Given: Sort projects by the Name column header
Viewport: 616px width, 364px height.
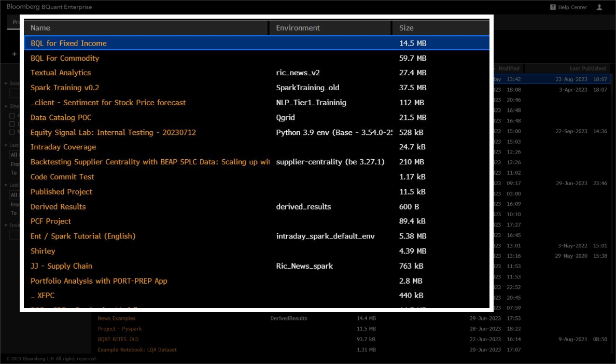Looking at the screenshot, I should coord(40,27).
